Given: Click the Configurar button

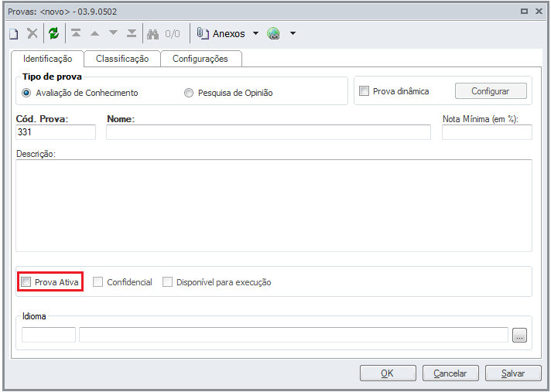Looking at the screenshot, I should [x=491, y=91].
